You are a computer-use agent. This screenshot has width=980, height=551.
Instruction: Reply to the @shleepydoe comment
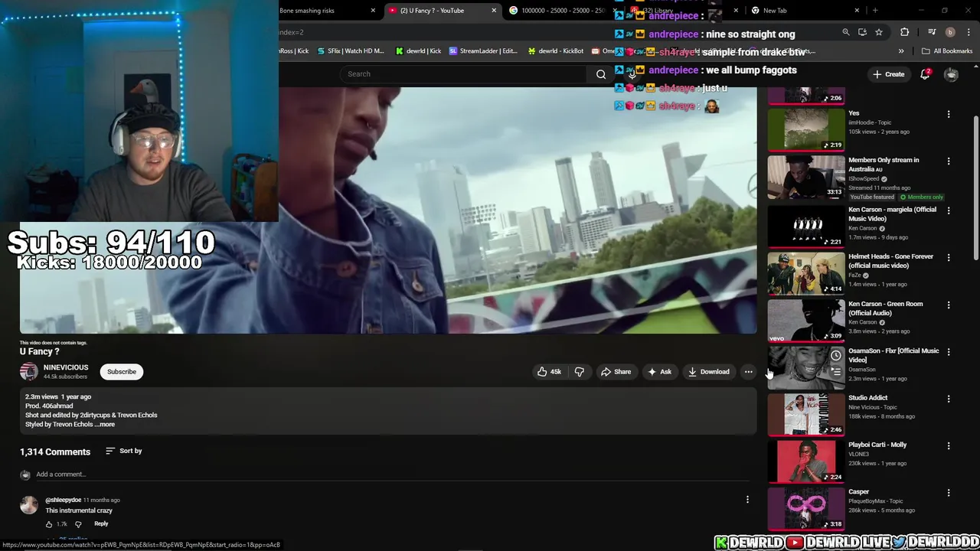(x=101, y=524)
